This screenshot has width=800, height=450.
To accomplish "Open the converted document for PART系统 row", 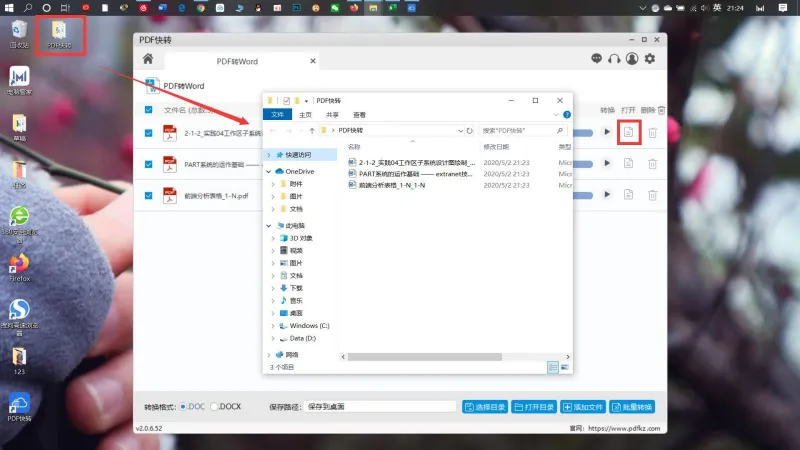I will pyautogui.click(x=629, y=163).
